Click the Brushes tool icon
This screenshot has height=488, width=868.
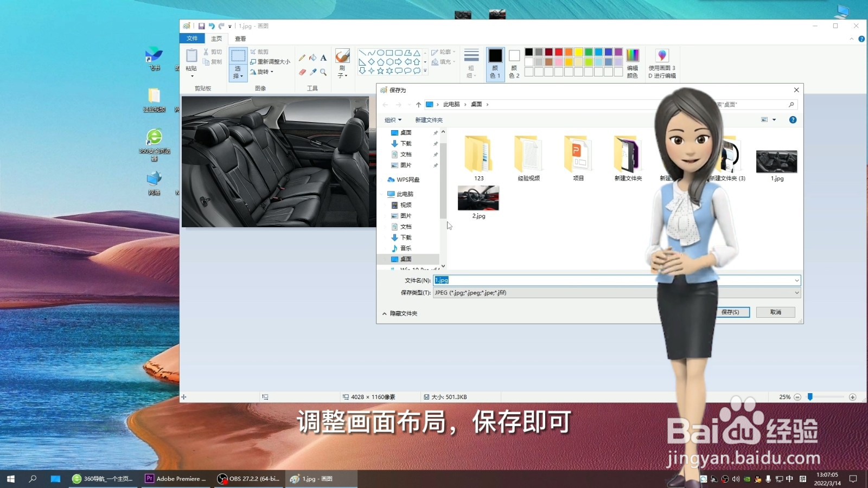point(342,56)
